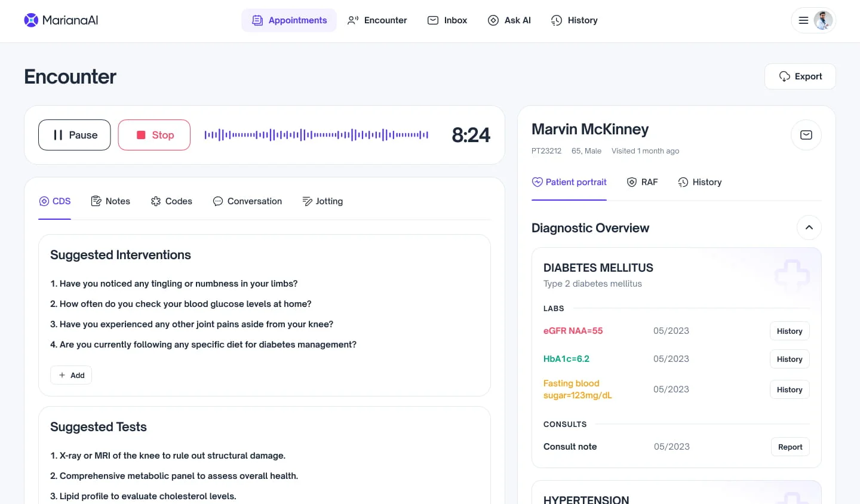
Task: Open Ask AI from top navigation
Action: click(509, 20)
